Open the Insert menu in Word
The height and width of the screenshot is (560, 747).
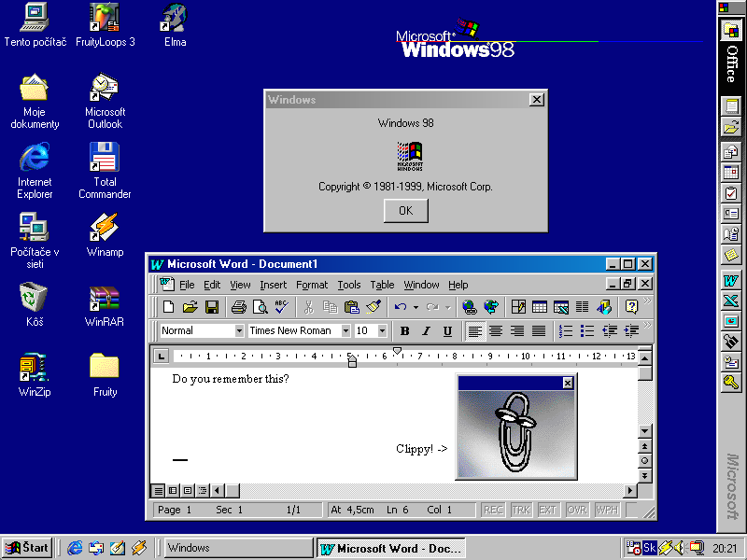(273, 285)
